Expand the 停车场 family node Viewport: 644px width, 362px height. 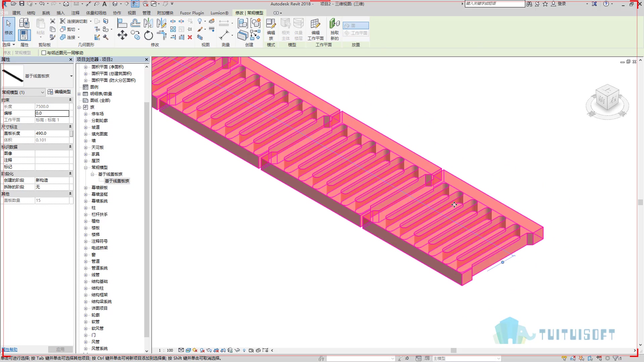(86, 114)
